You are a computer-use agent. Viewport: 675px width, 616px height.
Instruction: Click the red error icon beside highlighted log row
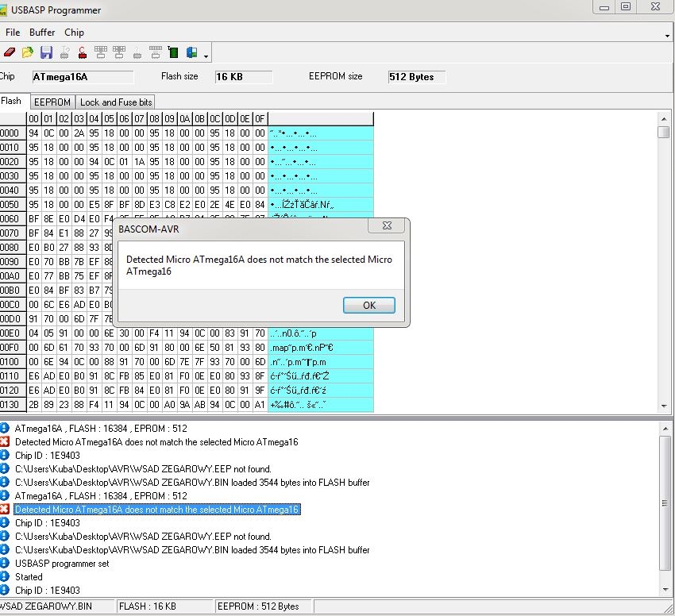pos(4,510)
